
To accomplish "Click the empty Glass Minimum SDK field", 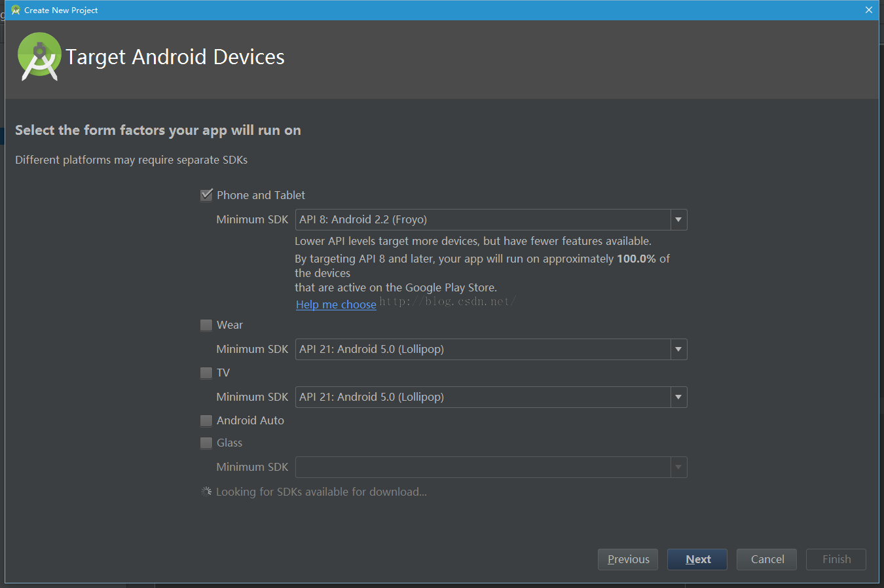I will pos(491,467).
